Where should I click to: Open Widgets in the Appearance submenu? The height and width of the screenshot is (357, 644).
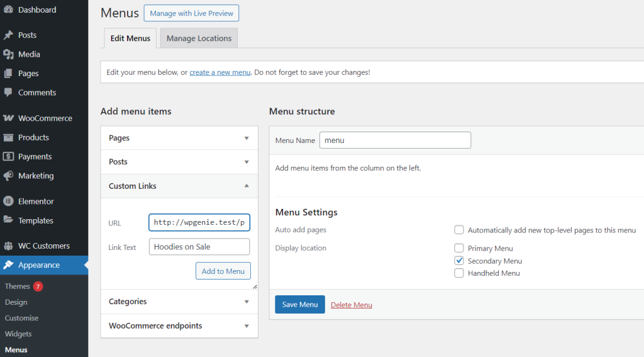pyautogui.click(x=18, y=334)
